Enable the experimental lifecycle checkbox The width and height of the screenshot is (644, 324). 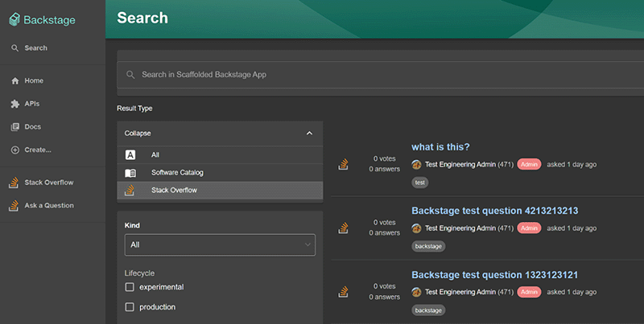130,287
